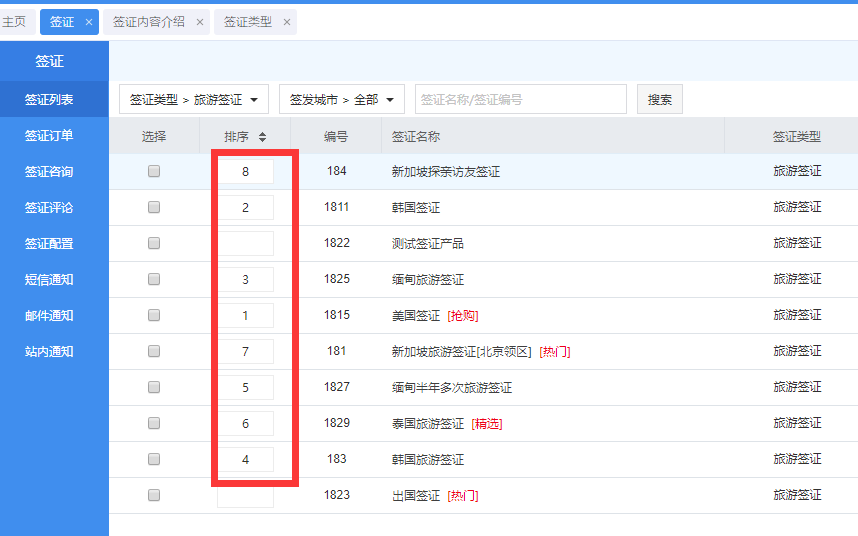Open 短信通知 from the side menu
Screen dimensions: 858x536
(x=49, y=280)
